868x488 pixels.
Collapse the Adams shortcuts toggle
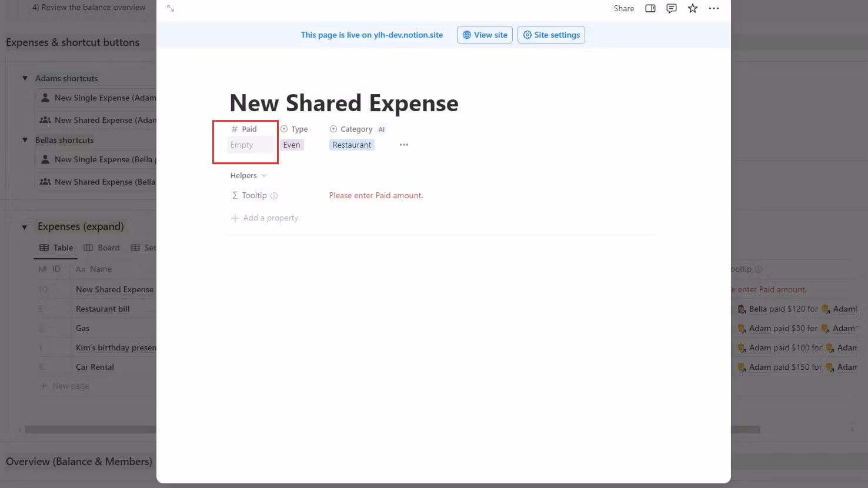(x=25, y=78)
